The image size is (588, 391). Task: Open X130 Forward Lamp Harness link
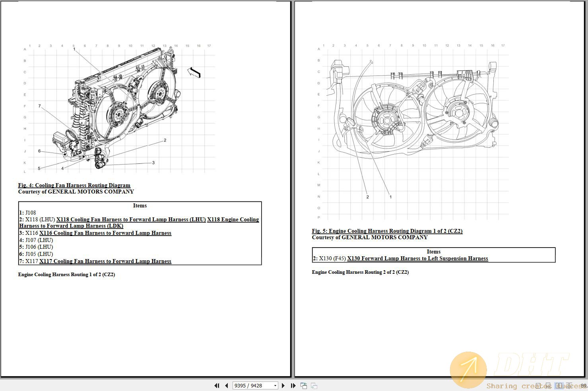coord(417,259)
